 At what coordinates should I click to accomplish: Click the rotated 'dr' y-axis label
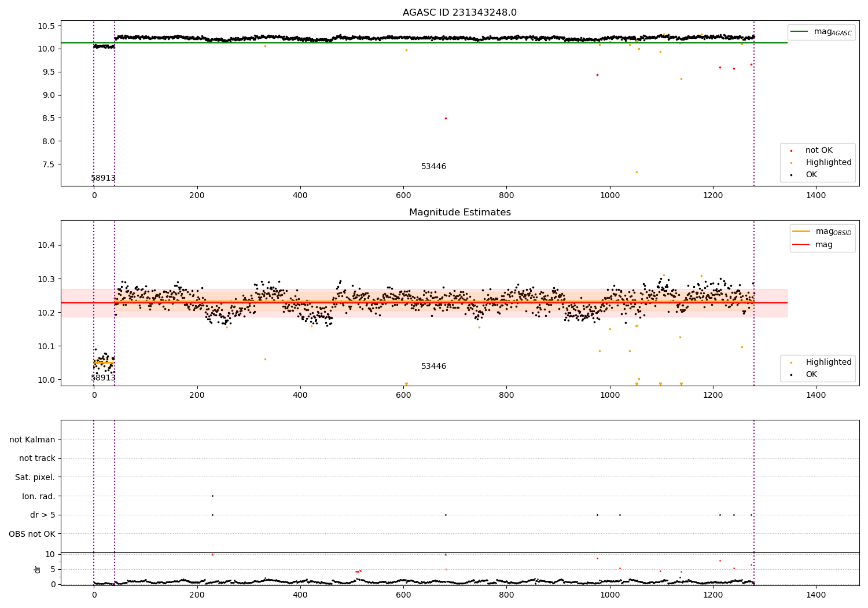(x=38, y=569)
